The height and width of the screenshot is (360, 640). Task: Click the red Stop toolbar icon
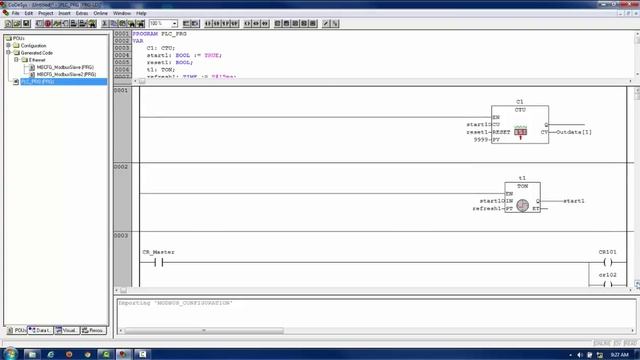[x=48, y=24]
